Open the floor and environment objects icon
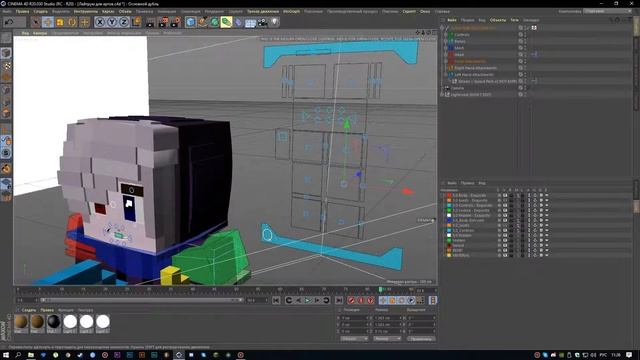The height and width of the screenshot is (360, 640). point(250,22)
